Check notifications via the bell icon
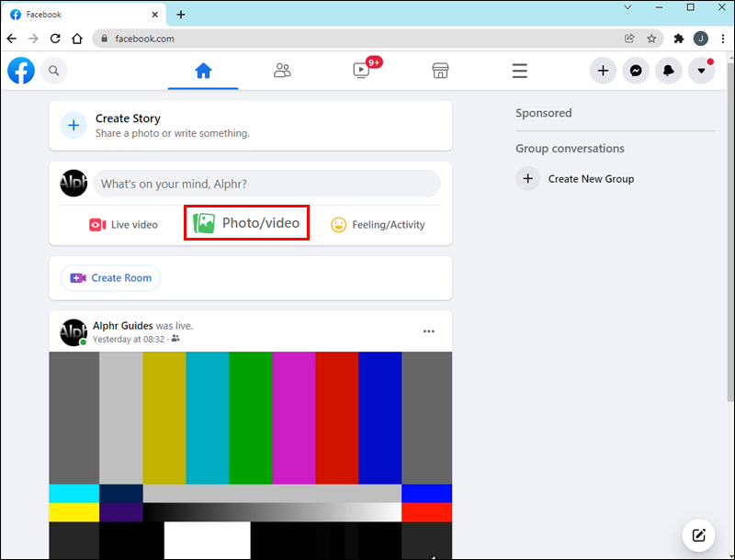Viewport: 735px width, 560px height. (x=668, y=71)
